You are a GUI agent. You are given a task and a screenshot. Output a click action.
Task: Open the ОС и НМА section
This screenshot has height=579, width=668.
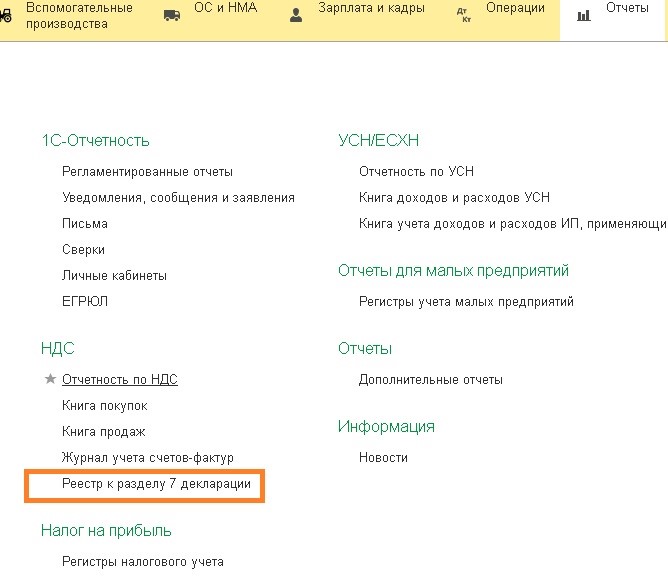(x=226, y=8)
